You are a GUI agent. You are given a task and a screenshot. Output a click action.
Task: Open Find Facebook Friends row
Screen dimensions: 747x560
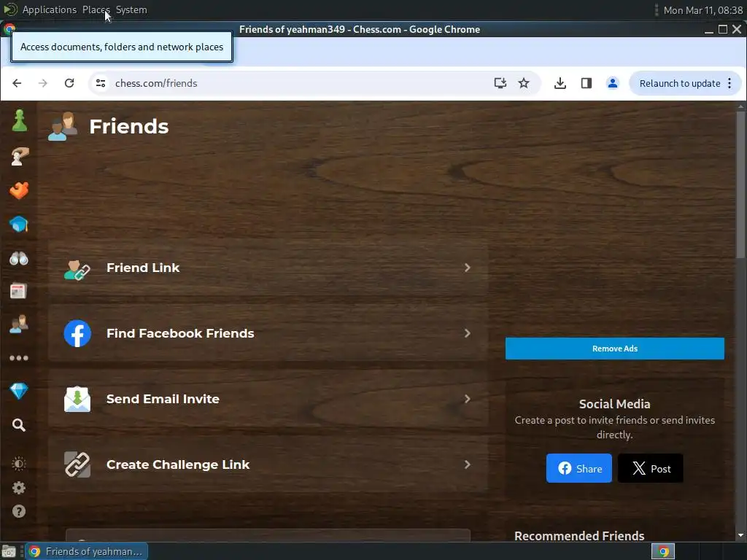click(x=268, y=333)
